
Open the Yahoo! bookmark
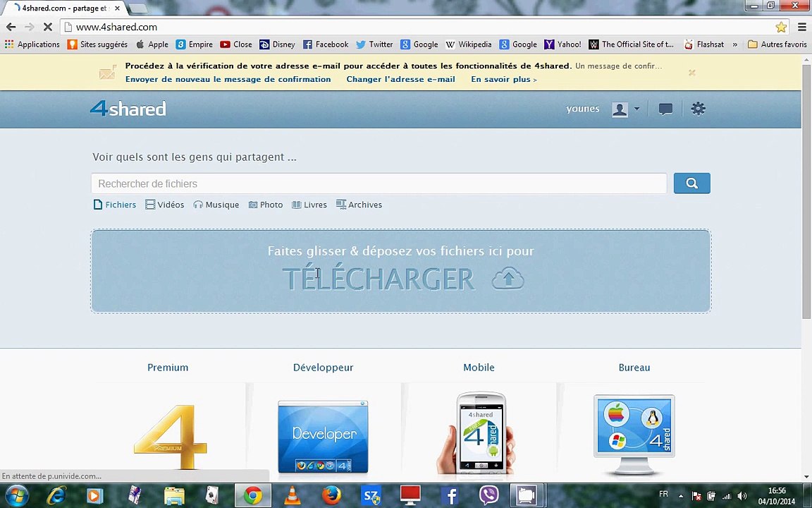[563, 44]
